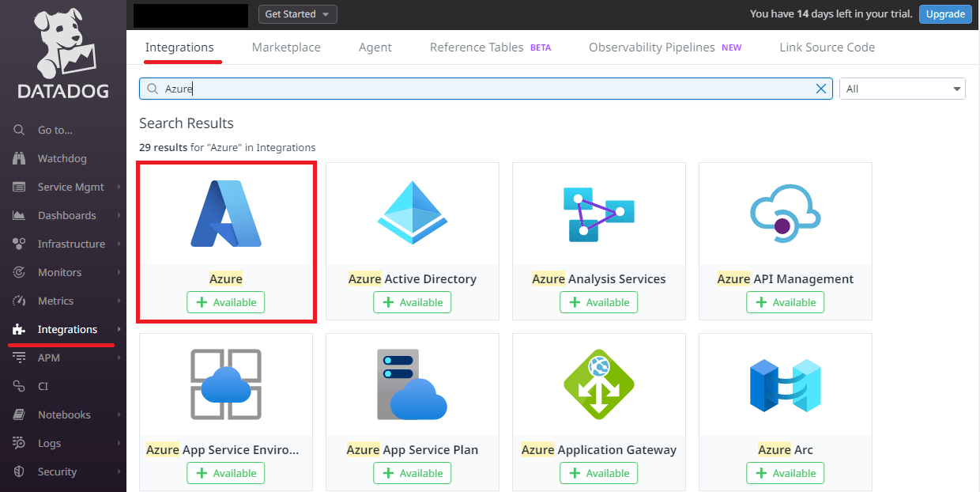The width and height of the screenshot is (980, 492).
Task: Open the Observability Pipelines tab
Action: [x=665, y=47]
